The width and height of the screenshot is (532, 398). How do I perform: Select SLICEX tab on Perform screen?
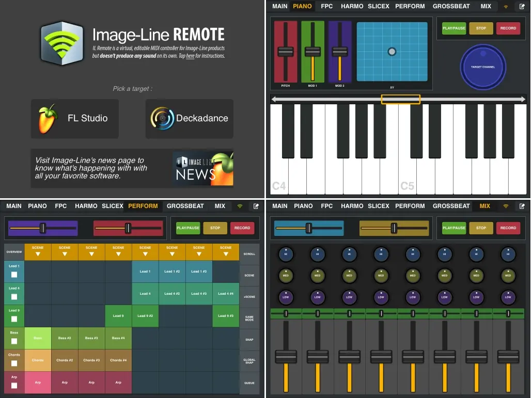pyautogui.click(x=112, y=206)
